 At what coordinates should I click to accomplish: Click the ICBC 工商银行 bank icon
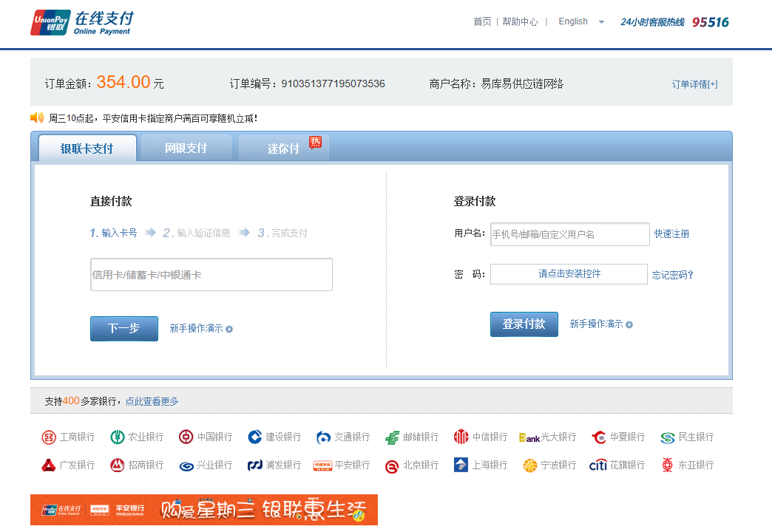click(x=49, y=437)
